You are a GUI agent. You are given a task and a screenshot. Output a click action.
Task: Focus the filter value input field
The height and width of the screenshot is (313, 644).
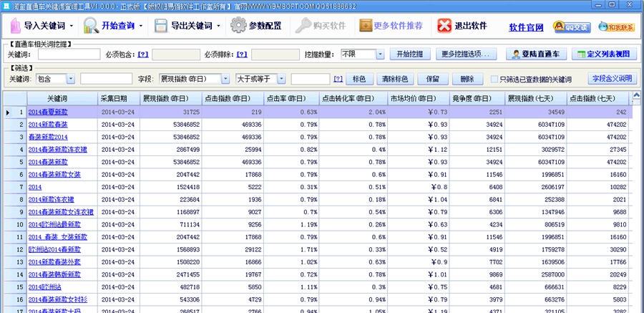[311, 79]
